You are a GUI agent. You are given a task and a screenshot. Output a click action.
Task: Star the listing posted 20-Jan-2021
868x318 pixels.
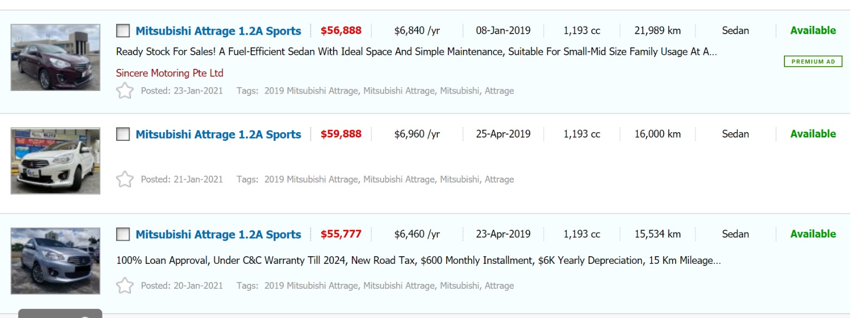125,285
